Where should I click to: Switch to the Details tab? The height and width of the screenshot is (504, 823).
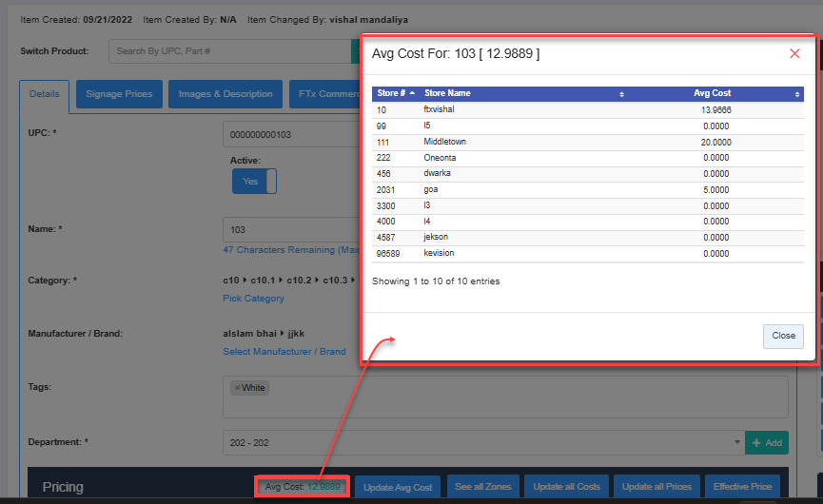[x=44, y=94]
